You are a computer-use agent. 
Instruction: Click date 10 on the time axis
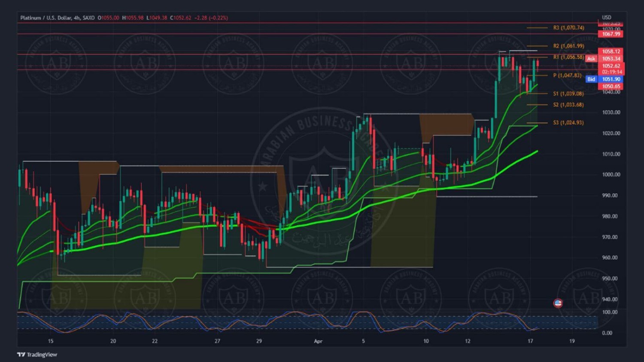(x=426, y=341)
